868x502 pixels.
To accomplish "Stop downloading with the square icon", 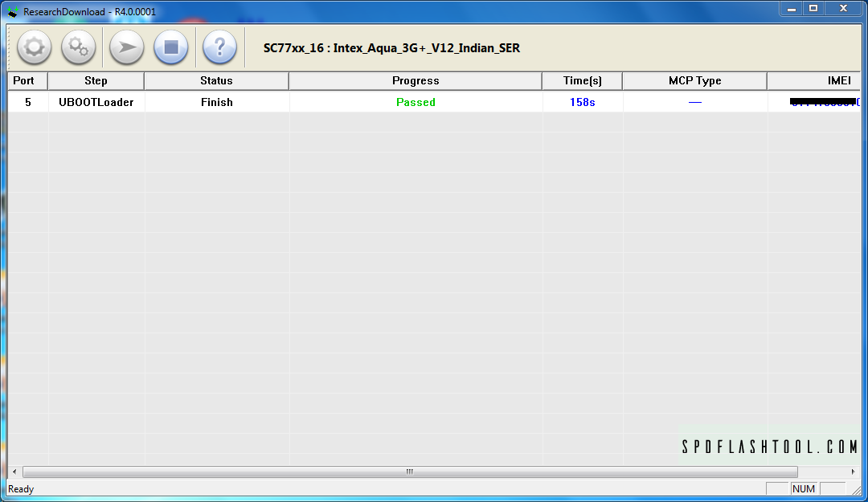I will [x=171, y=47].
